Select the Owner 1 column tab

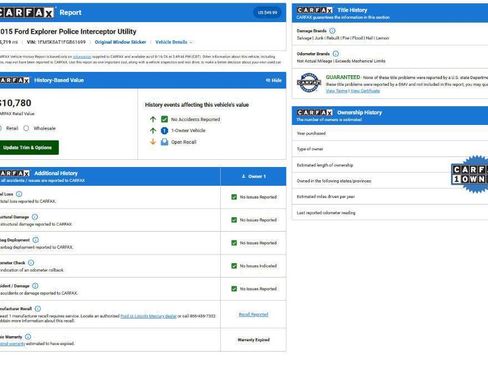tap(253, 176)
